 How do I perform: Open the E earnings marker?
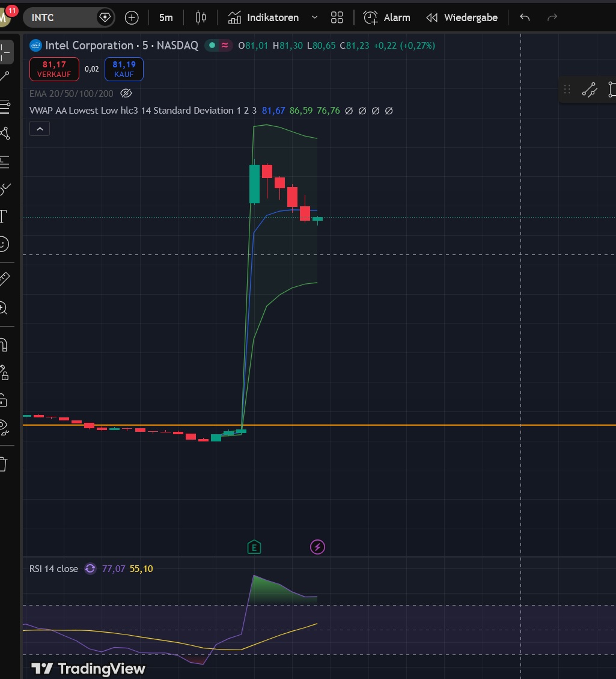[x=254, y=547]
